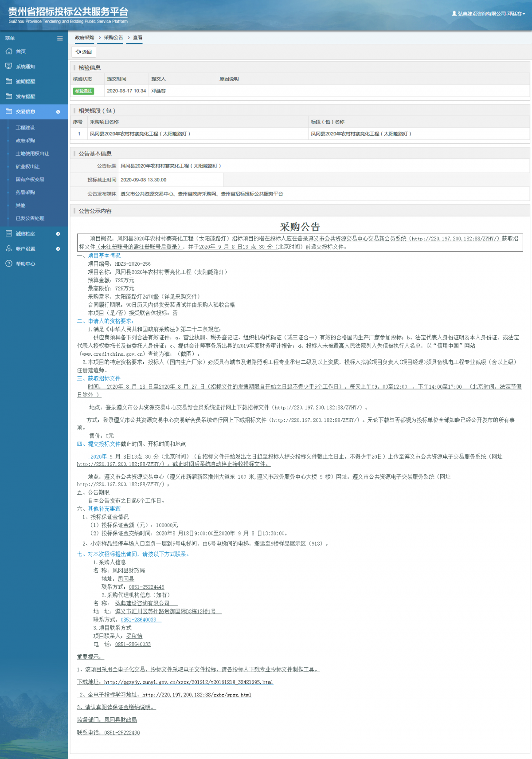
Task: Collapse the 交易信息 menu arrow
Action: 58,112
